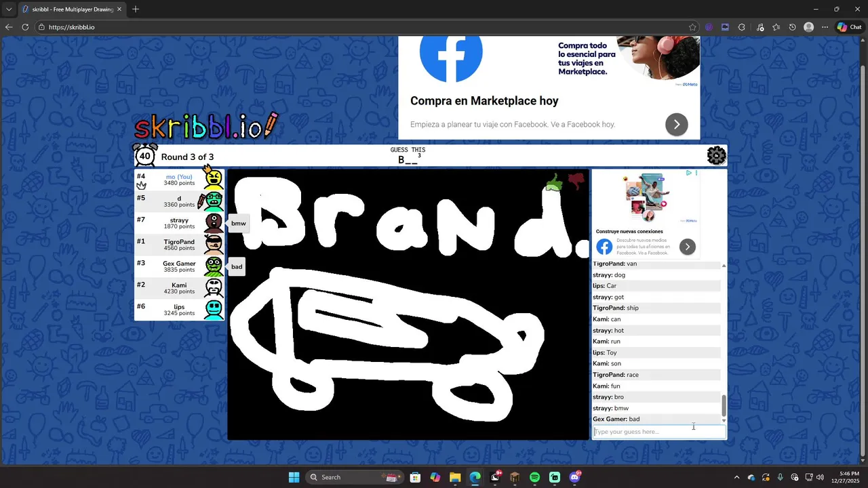This screenshot has width=868, height=488.
Task: Click Kami's 4230 points score
Action: coord(179,291)
